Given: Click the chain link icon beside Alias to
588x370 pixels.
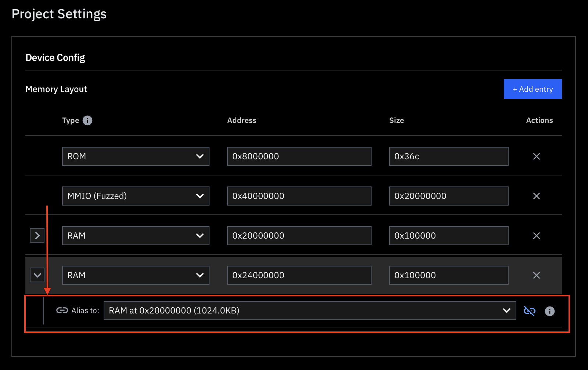Looking at the screenshot, I should (x=61, y=310).
